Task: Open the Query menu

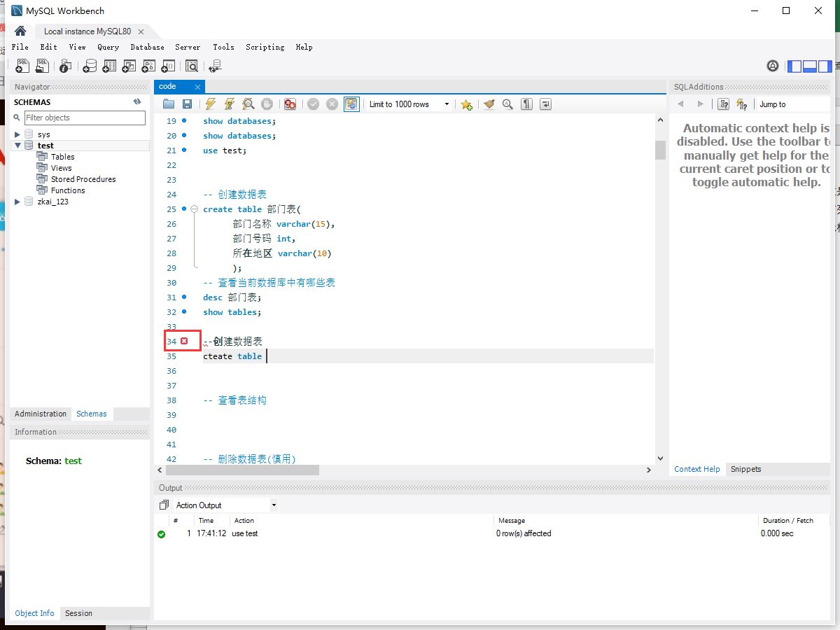Action: click(x=108, y=47)
